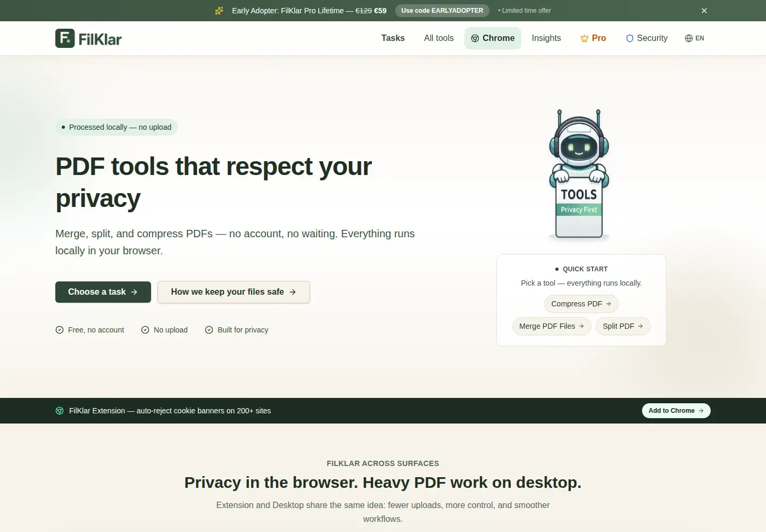Screen dimensions: 766x532
Task: Click the arrow on Split PDF chip
Action: pos(640,326)
